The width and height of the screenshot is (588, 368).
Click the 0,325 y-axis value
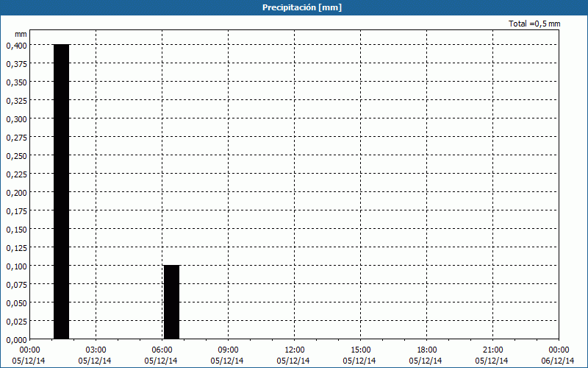(x=16, y=101)
